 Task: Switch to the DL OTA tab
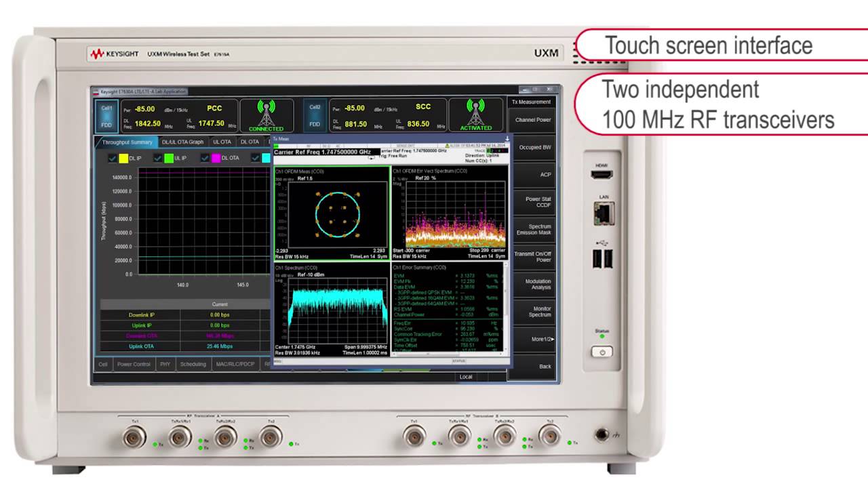point(250,142)
